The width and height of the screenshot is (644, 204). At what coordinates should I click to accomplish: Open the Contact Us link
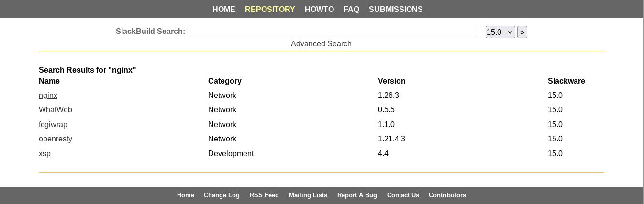(x=403, y=195)
